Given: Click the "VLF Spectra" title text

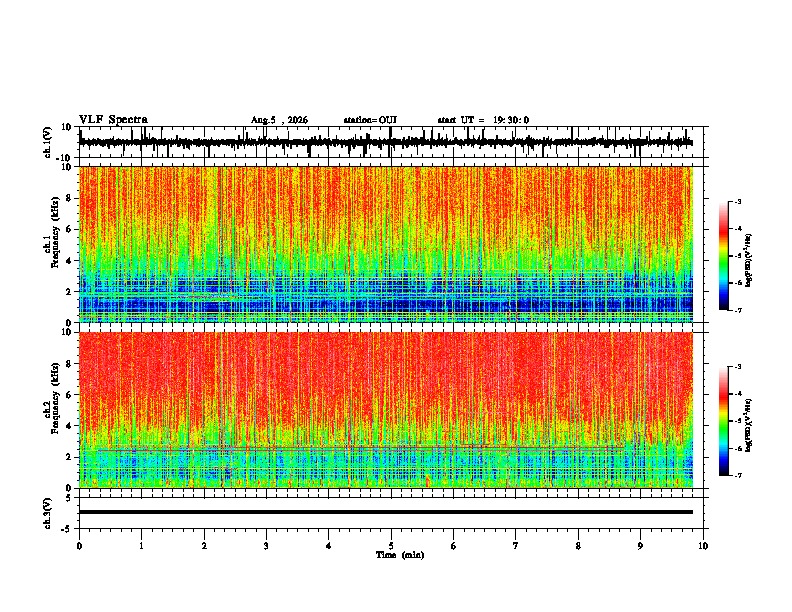Looking at the screenshot, I should (113, 120).
